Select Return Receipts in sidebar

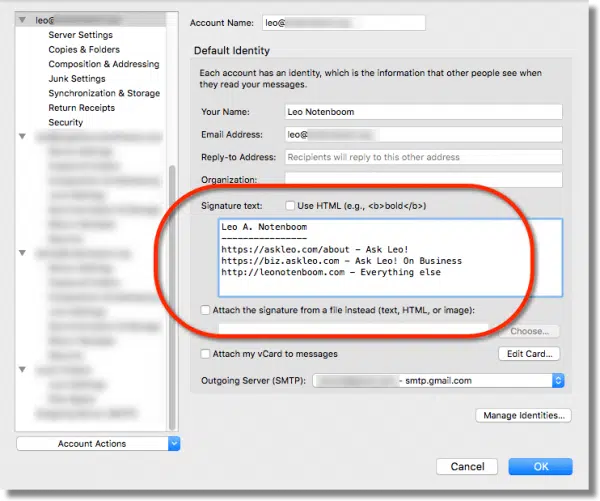pos(80,108)
